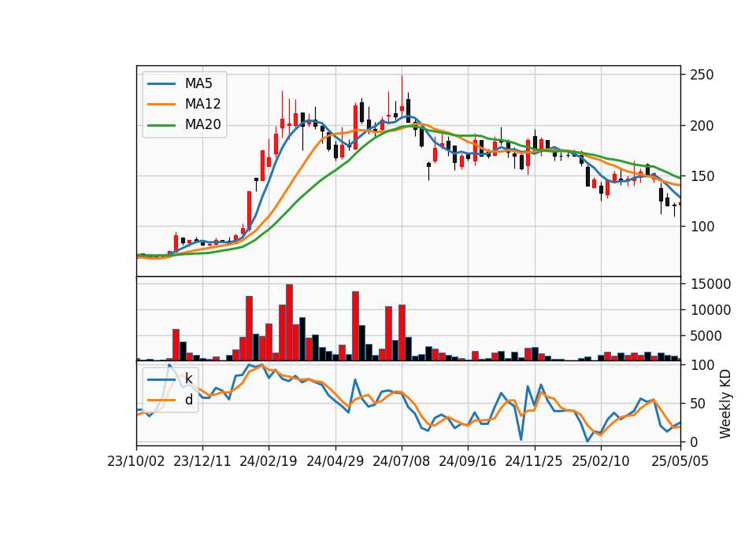Click the 250 price axis tick label
This screenshot has height=543, width=756.
702,76
